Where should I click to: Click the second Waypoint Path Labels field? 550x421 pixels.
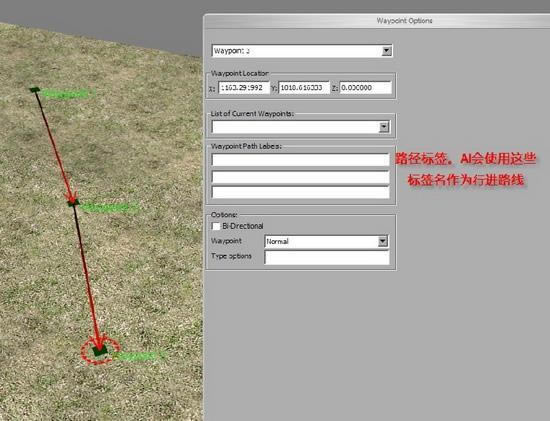(301, 177)
